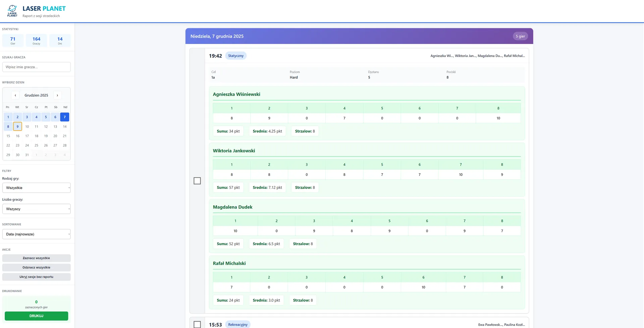The height and width of the screenshot is (328, 644).
Task: Select December 7 in the calendar
Action: 65,117
